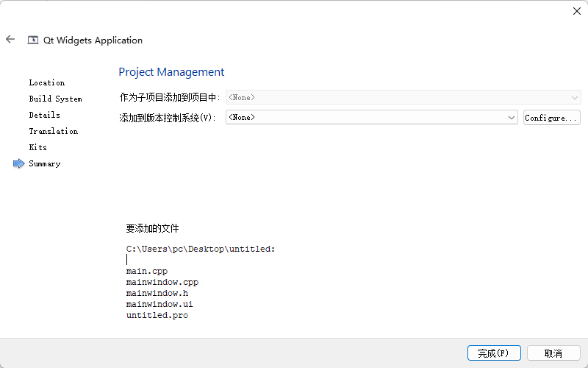Click mainwindow.ui in the files list
Viewport: 588px width, 368px height.
159,304
